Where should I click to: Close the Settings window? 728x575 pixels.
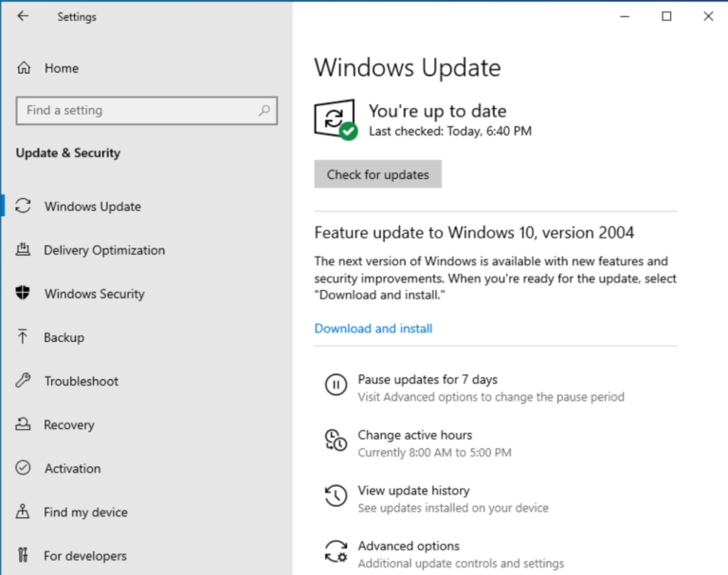click(708, 16)
